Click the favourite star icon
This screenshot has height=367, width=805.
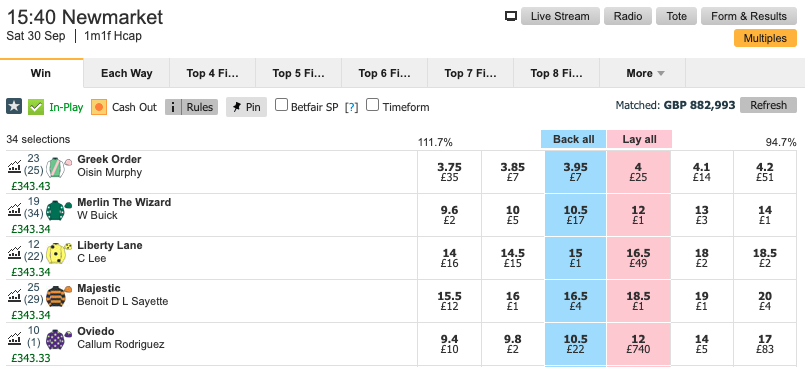(14, 107)
